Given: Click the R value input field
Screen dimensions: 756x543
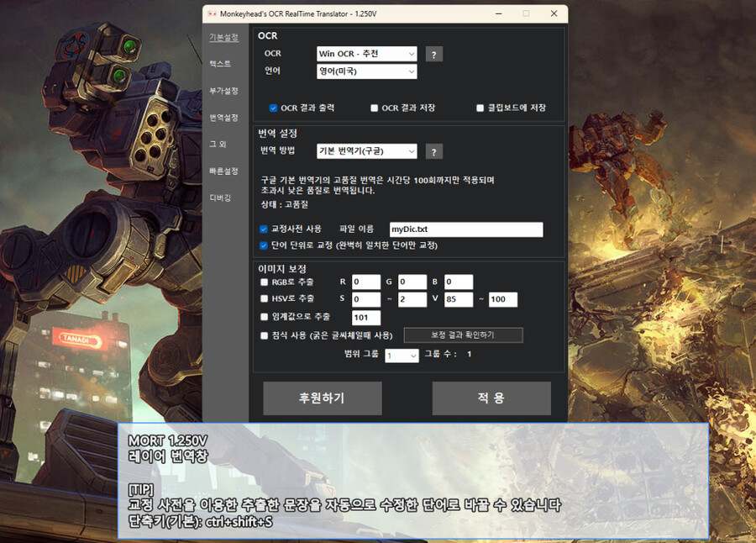Looking at the screenshot, I should click(366, 282).
